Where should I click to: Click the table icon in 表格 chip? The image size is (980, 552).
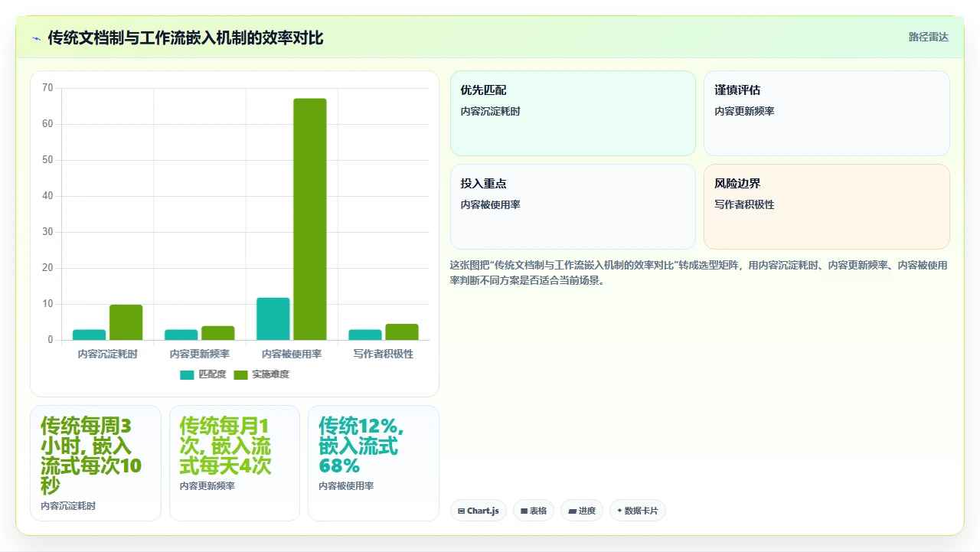pyautogui.click(x=524, y=511)
